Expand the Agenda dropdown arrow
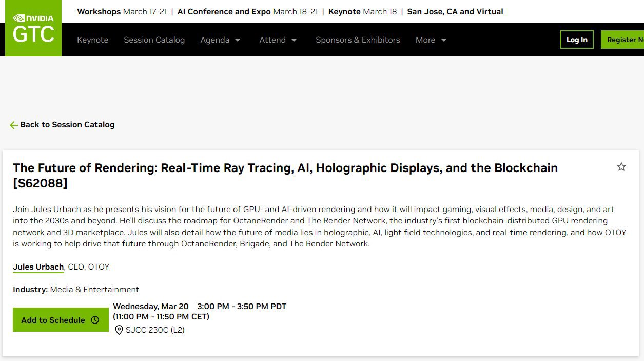 pos(238,40)
